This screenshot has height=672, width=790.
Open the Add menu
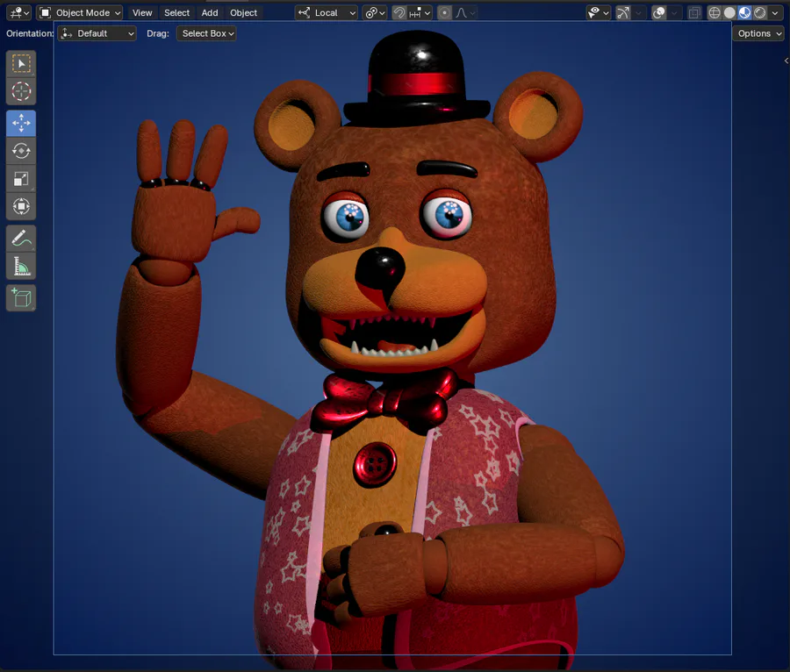tap(210, 12)
